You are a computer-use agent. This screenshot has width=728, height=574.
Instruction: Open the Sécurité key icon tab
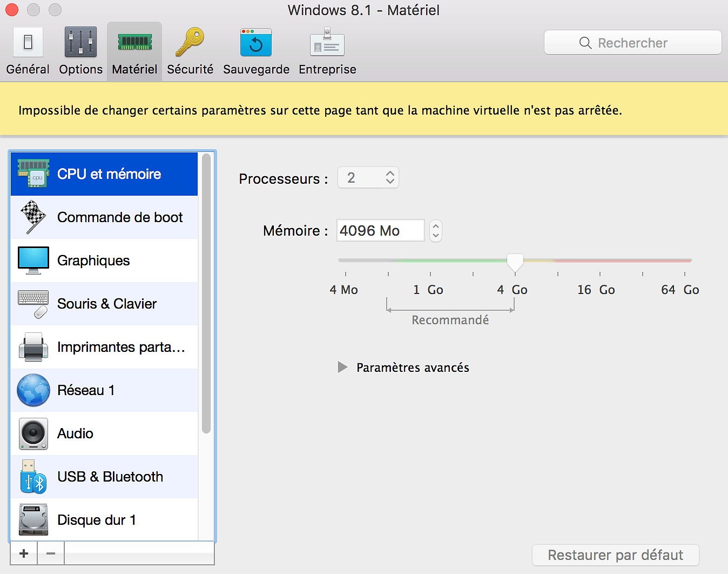(190, 52)
